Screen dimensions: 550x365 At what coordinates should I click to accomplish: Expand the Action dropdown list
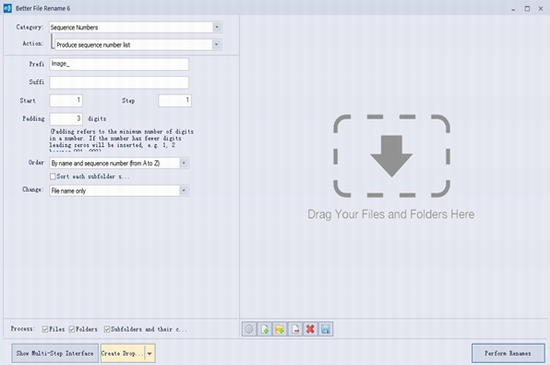(x=216, y=45)
